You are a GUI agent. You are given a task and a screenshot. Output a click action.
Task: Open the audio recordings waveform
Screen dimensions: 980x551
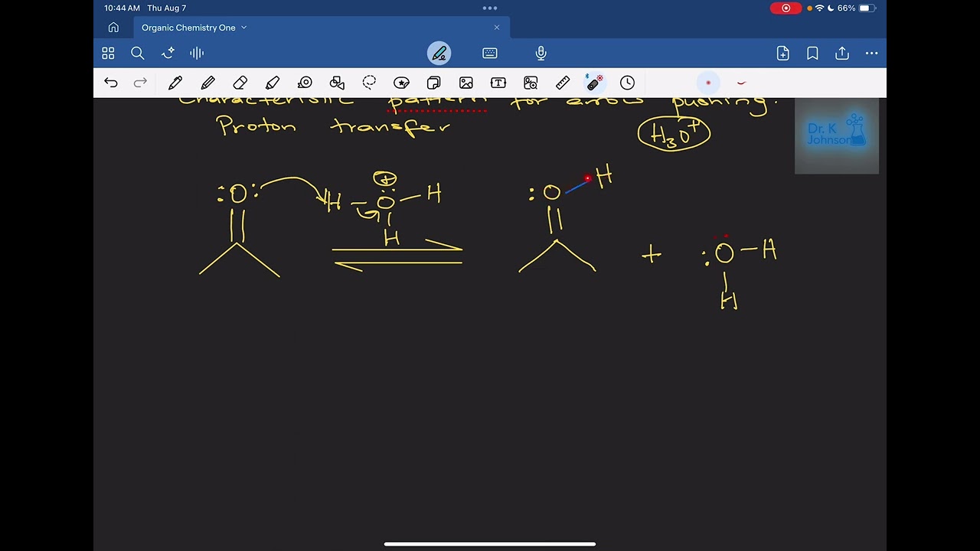pyautogui.click(x=197, y=53)
